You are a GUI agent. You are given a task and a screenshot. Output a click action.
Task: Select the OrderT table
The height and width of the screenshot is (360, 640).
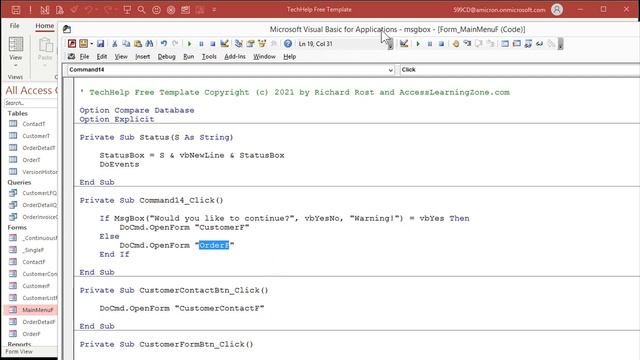point(31,160)
